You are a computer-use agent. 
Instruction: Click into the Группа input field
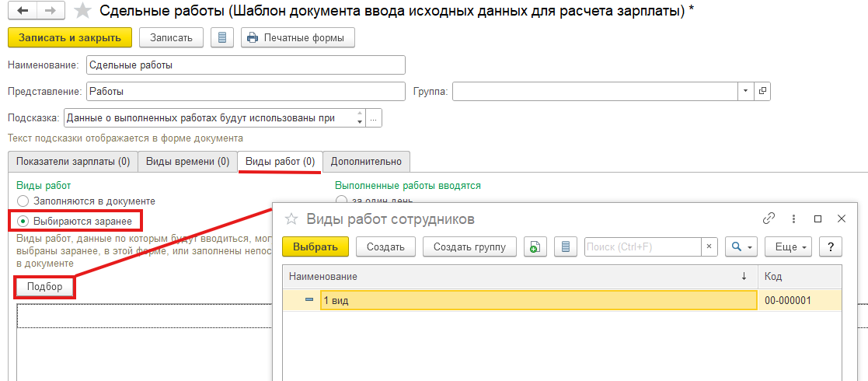(x=595, y=92)
